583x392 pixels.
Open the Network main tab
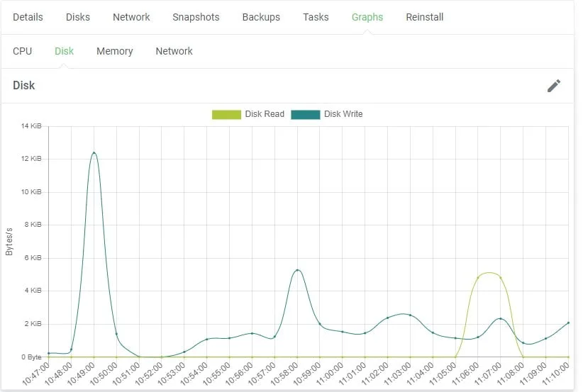pyautogui.click(x=131, y=17)
